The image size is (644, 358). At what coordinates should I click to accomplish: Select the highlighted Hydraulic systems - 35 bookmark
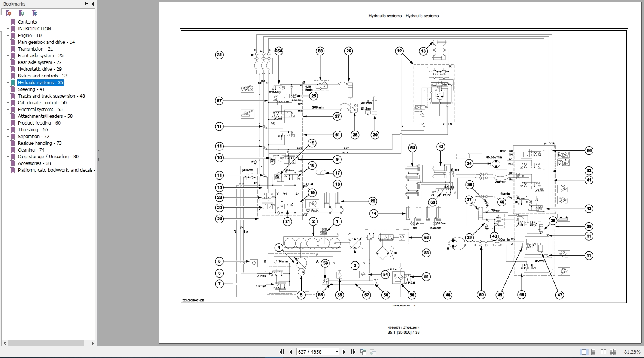pyautogui.click(x=41, y=83)
